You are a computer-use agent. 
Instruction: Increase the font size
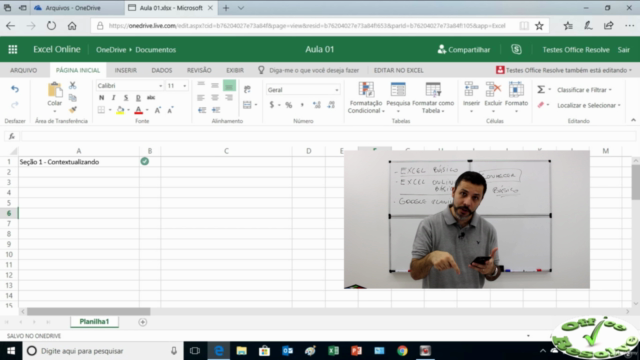(x=158, y=110)
